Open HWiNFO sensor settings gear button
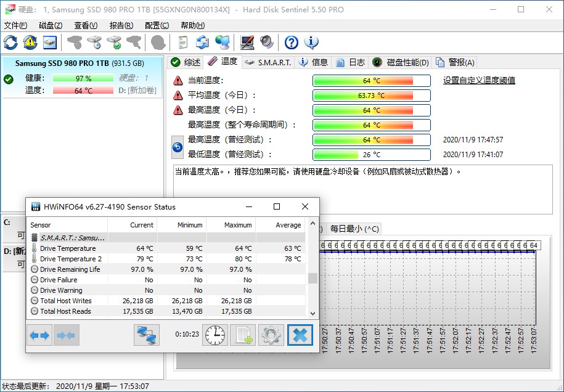Screen dimensions: 564x392 tap(271, 335)
